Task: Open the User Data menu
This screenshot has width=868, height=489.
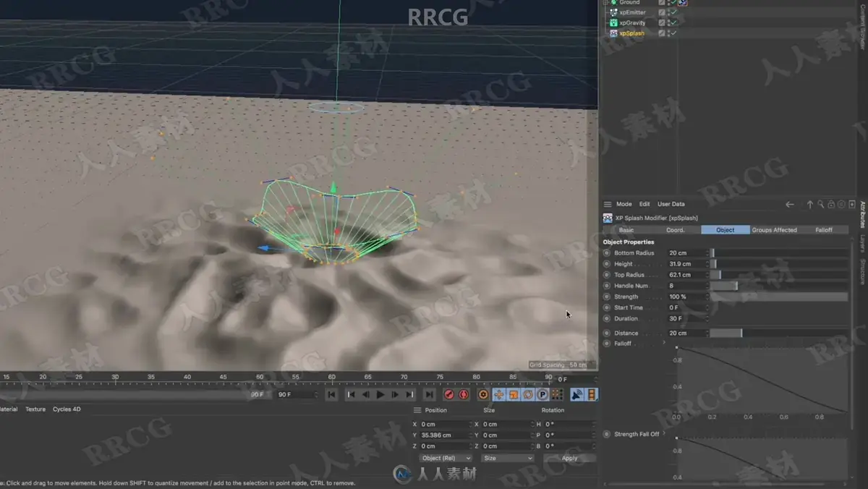Action: pyautogui.click(x=671, y=205)
